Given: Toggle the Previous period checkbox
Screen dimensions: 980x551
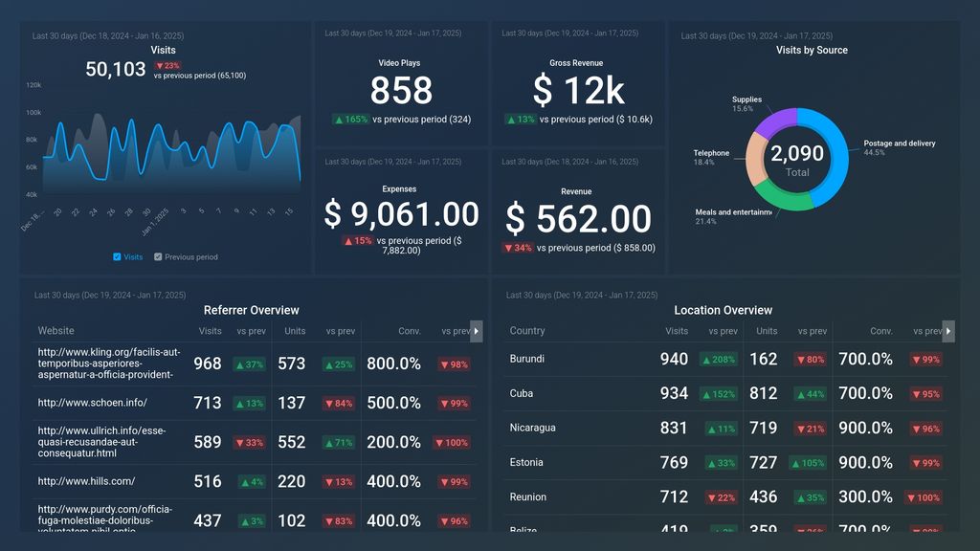Looking at the screenshot, I should tap(158, 256).
